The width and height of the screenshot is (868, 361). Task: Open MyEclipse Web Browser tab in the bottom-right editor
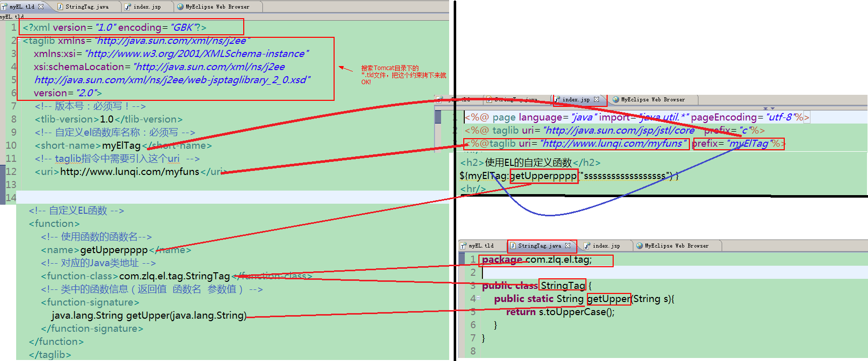[676, 246]
